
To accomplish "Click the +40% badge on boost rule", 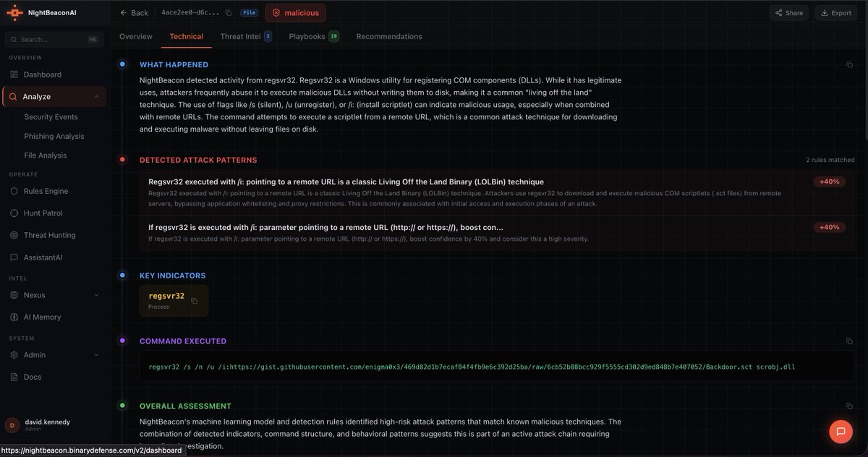I will 829,227.
